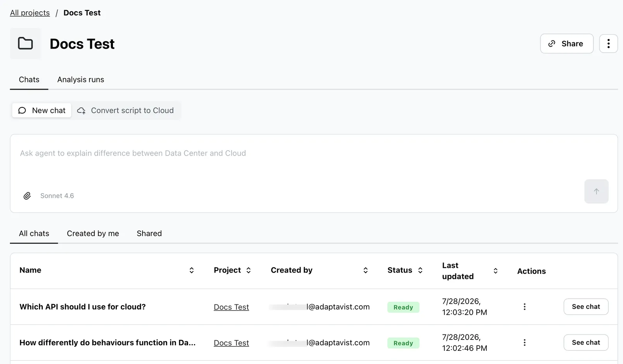623x364 pixels.
Task: Click Ready status badge in 'Which API' row
Action: pos(403,307)
